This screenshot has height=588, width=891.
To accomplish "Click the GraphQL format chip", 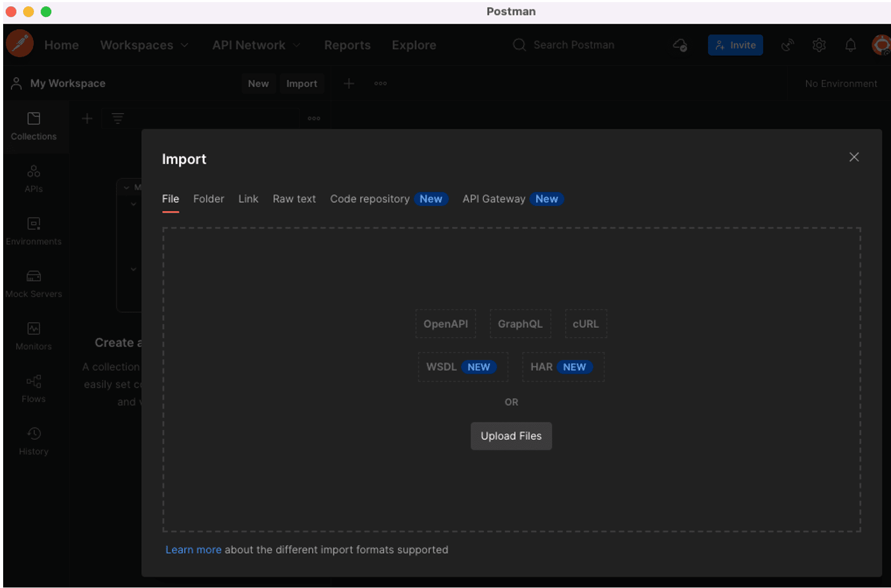I will point(520,324).
